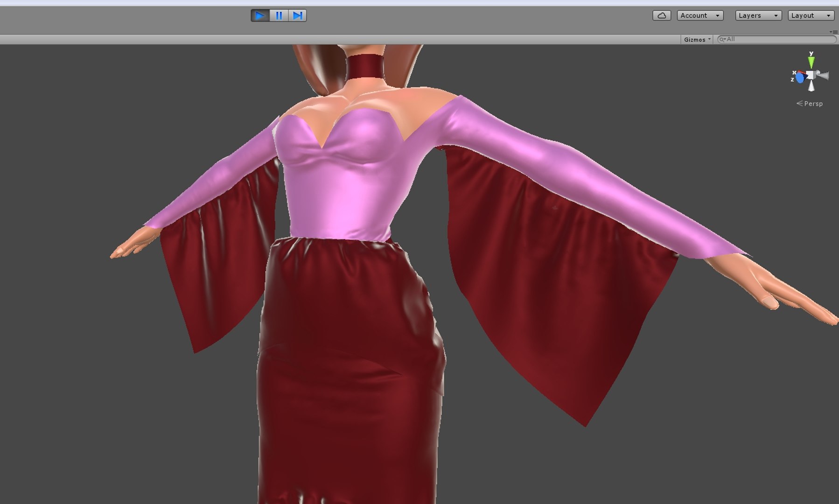This screenshot has height=504, width=839.
Task: Click the white bottom cone on scene gizmo
Action: coord(811,86)
